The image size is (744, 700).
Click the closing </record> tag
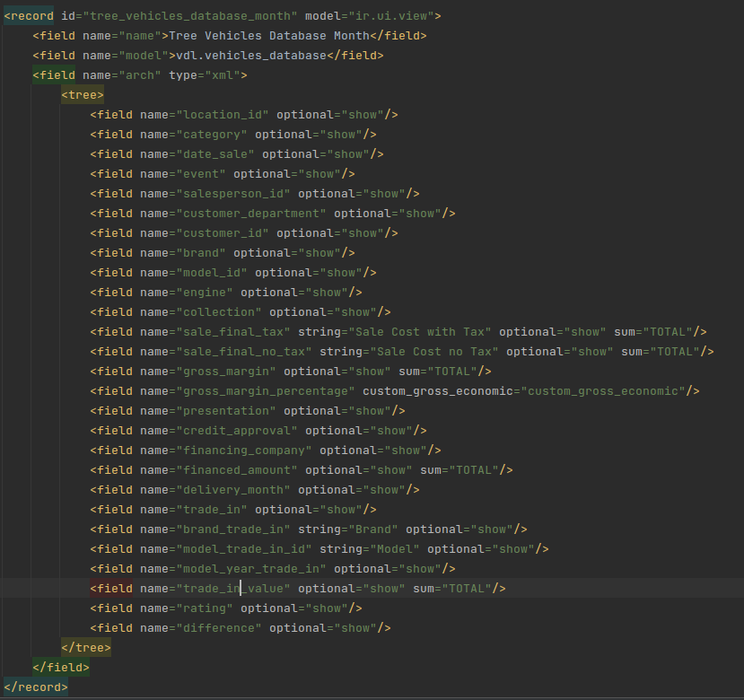pyautogui.click(x=36, y=687)
